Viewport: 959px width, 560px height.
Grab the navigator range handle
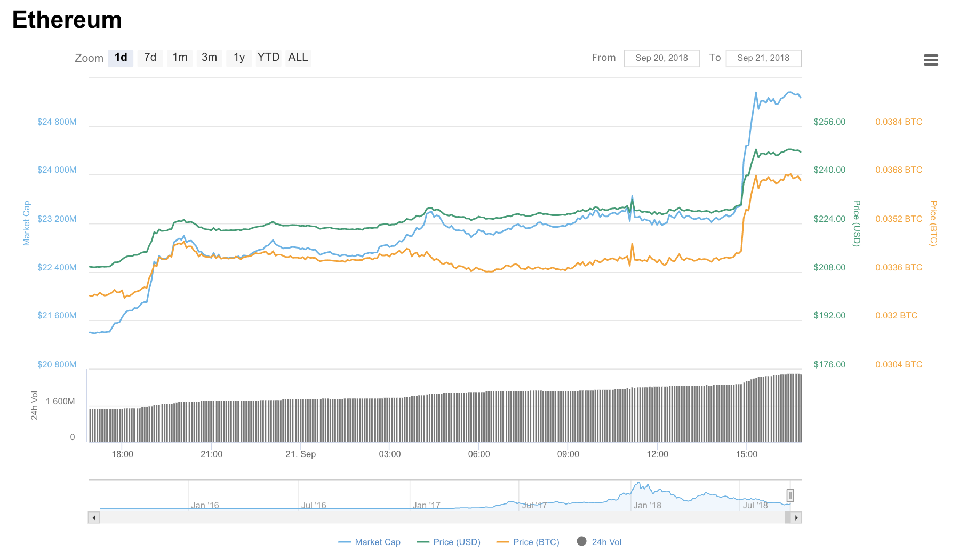pyautogui.click(x=790, y=495)
